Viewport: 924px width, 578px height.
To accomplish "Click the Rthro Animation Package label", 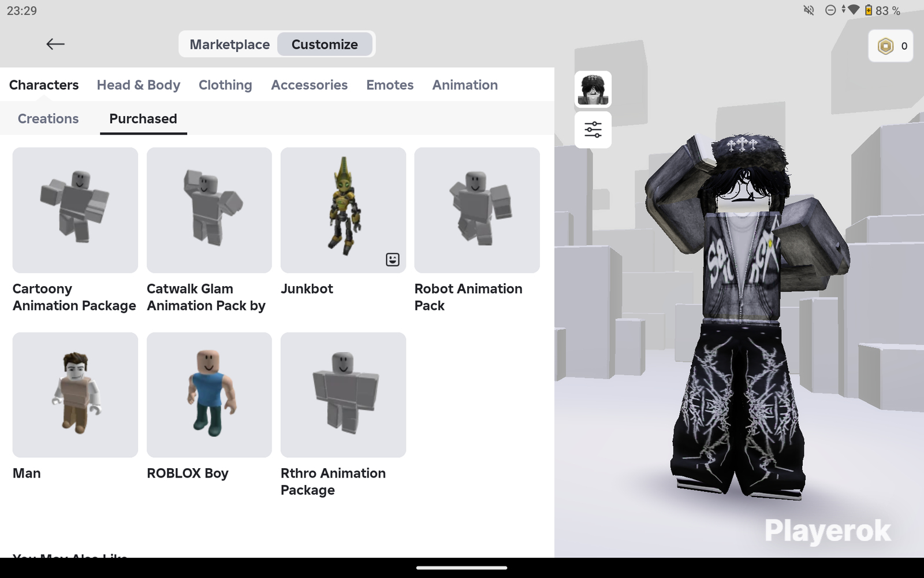I will tap(333, 481).
